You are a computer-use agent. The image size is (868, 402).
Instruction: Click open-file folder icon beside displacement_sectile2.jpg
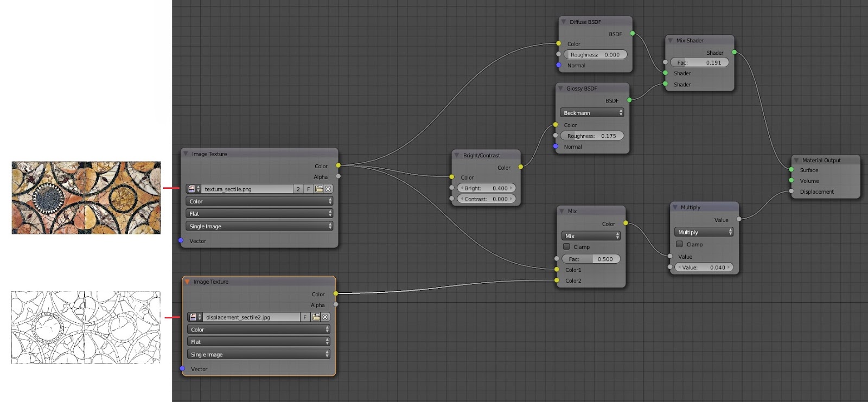tap(316, 317)
